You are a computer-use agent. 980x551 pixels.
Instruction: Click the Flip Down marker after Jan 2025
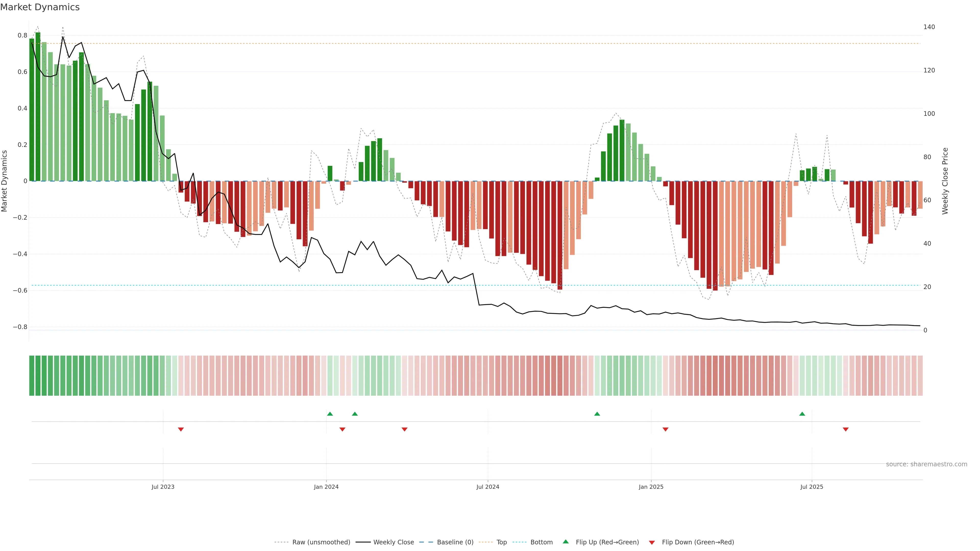pos(665,429)
